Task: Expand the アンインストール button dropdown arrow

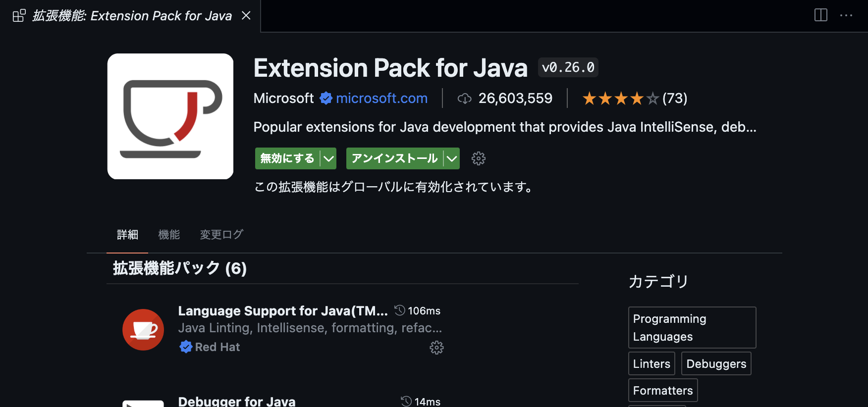Action: 451,158
